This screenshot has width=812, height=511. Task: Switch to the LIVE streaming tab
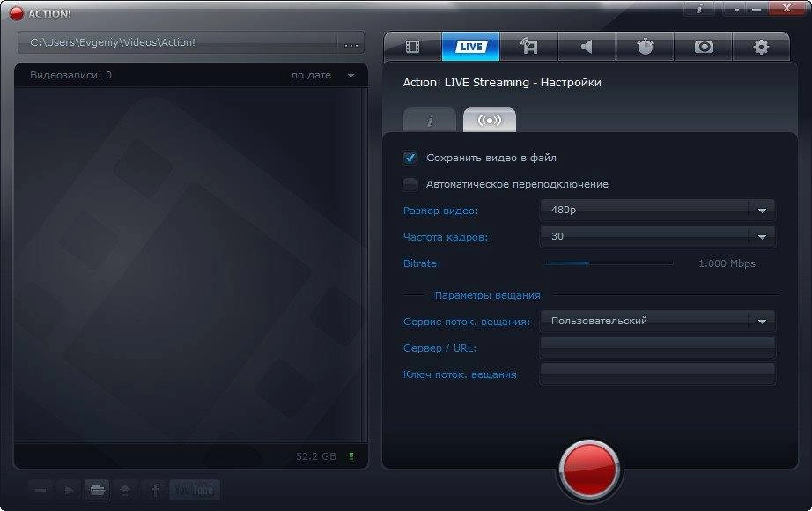click(471, 47)
